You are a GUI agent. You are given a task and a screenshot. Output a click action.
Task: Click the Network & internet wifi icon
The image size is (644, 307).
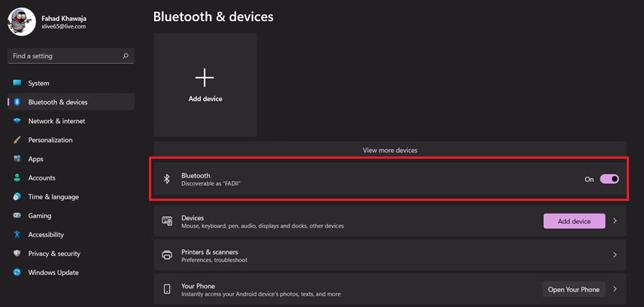[17, 121]
